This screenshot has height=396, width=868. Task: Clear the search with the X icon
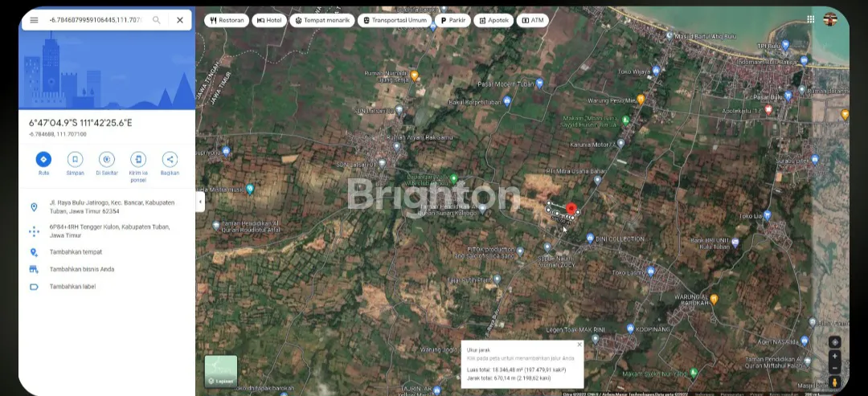179,20
